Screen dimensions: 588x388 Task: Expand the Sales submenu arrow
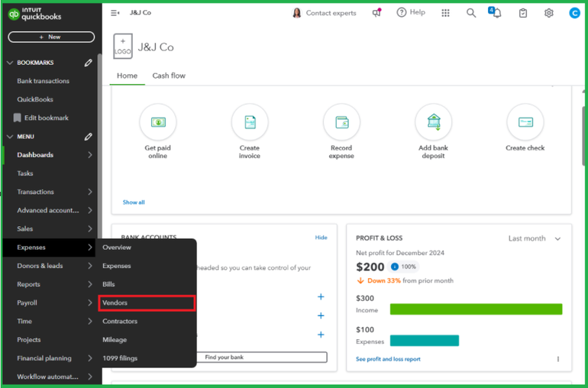(x=90, y=228)
